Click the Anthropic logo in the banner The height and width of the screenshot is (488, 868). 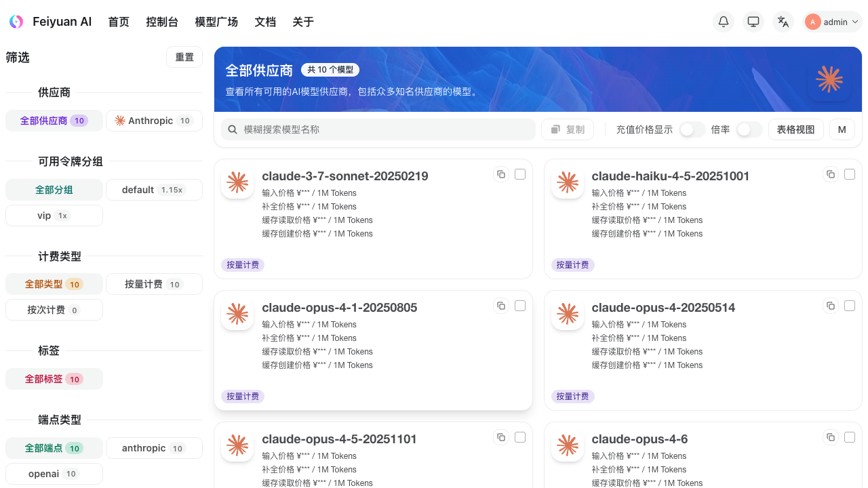pyautogui.click(x=829, y=79)
